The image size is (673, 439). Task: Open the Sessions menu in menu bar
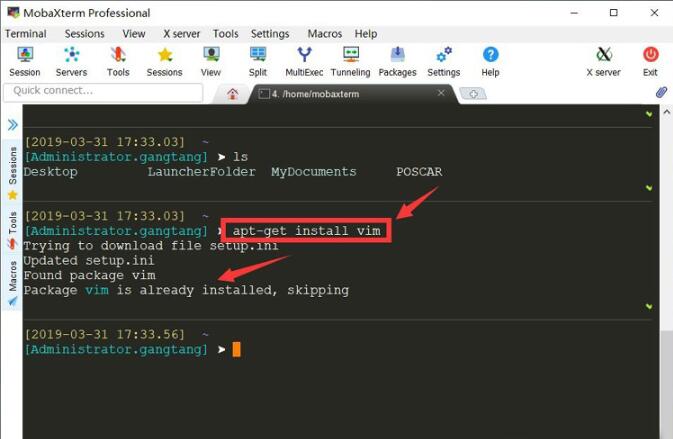[85, 33]
